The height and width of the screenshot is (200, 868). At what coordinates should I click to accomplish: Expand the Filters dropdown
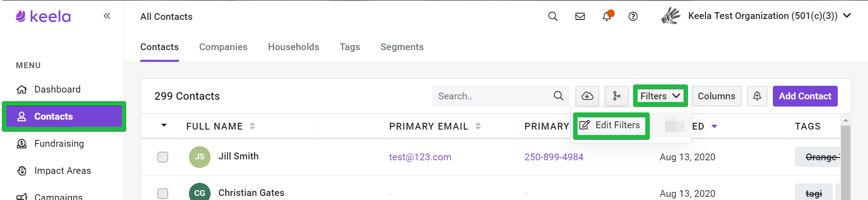pyautogui.click(x=660, y=96)
